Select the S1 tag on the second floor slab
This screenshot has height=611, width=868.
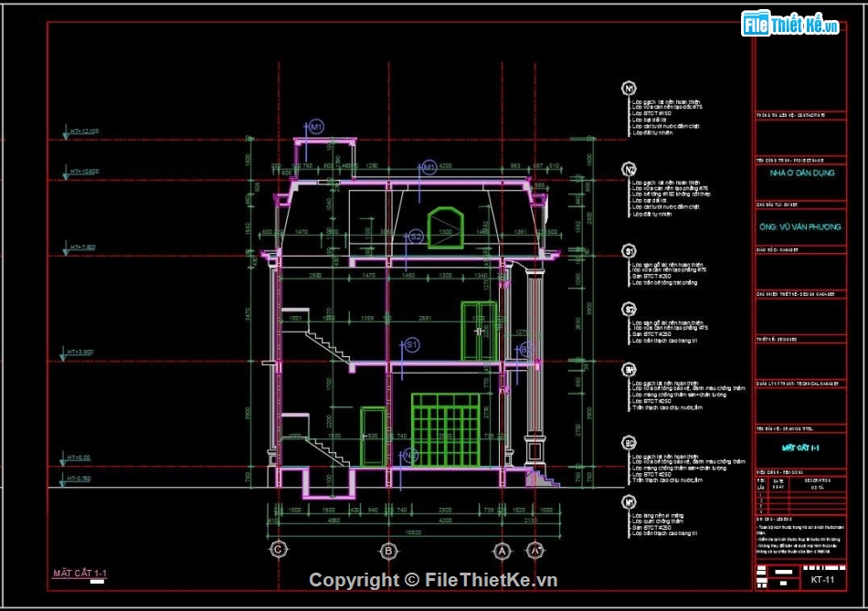pos(411,345)
